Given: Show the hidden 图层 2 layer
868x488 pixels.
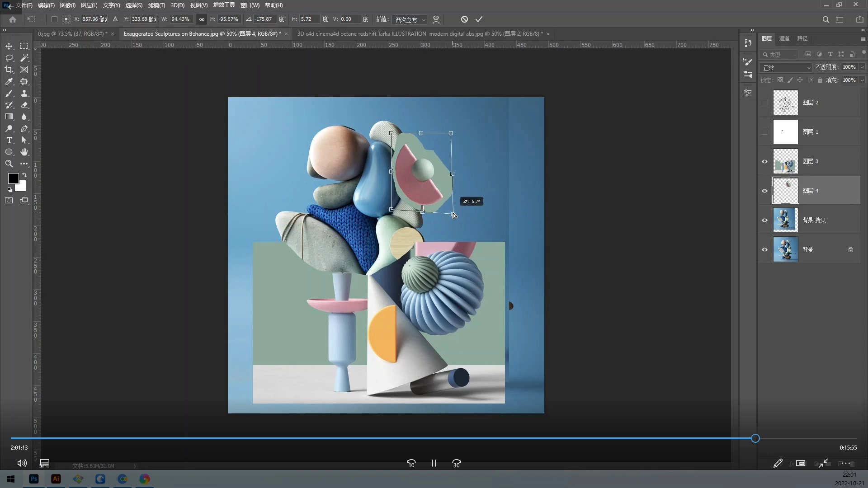Looking at the screenshot, I should [x=764, y=103].
